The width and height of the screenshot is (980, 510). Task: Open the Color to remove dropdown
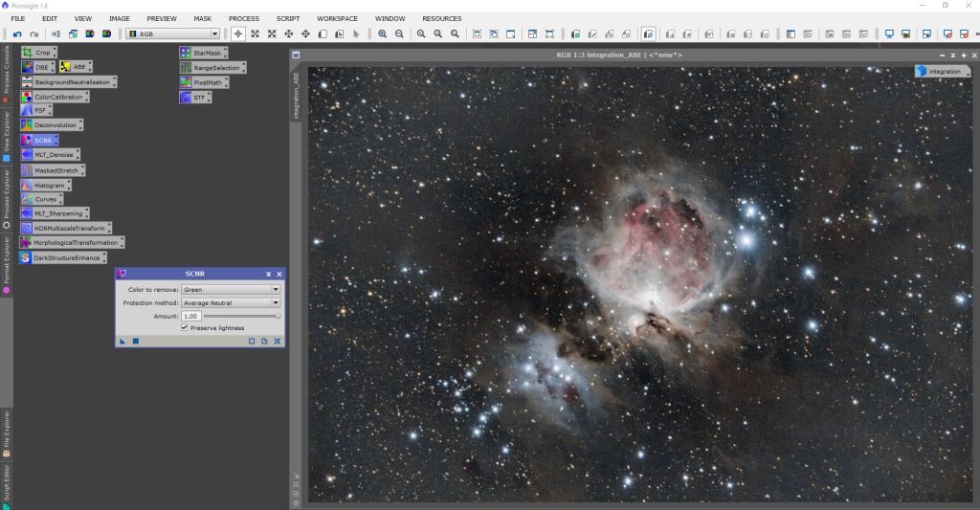[230, 289]
